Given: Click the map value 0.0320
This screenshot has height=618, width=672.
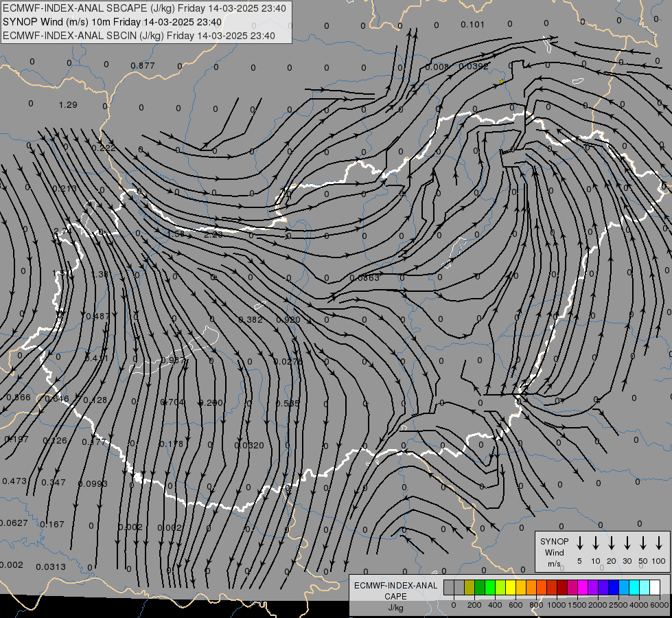Looking at the screenshot, I should [249, 445].
